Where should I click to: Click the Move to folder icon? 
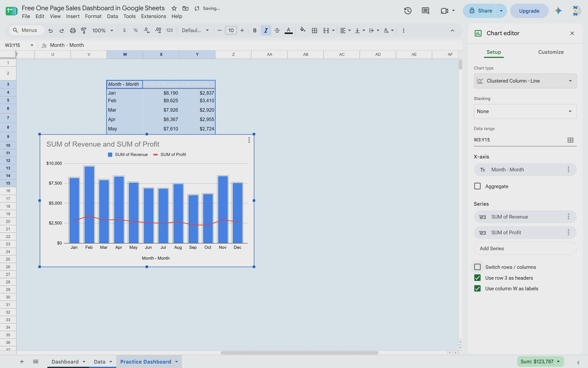click(x=185, y=8)
